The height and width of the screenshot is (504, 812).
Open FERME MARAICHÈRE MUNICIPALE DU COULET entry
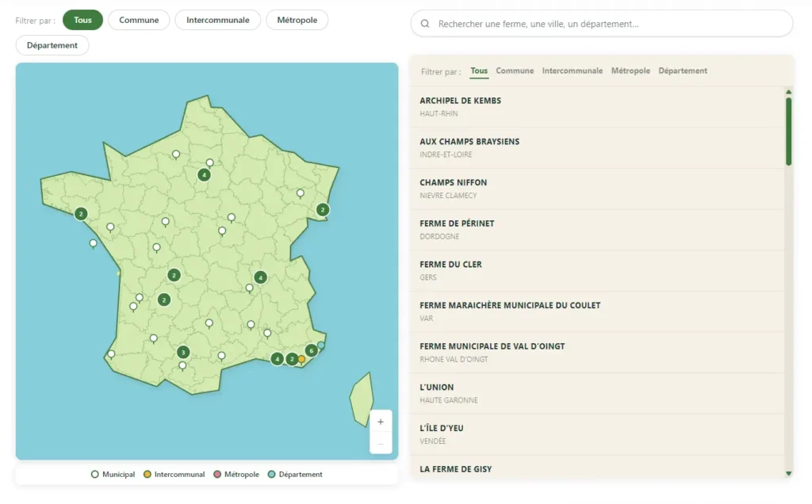click(x=598, y=311)
